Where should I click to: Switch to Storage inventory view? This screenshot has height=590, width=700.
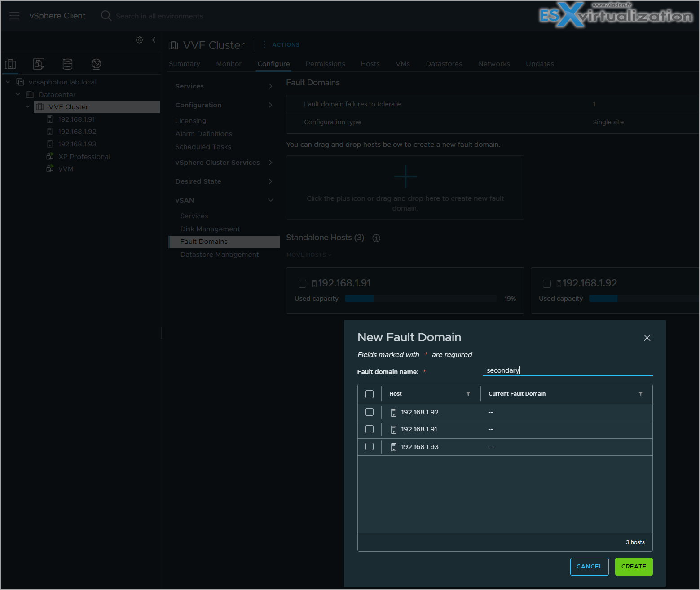coord(67,64)
